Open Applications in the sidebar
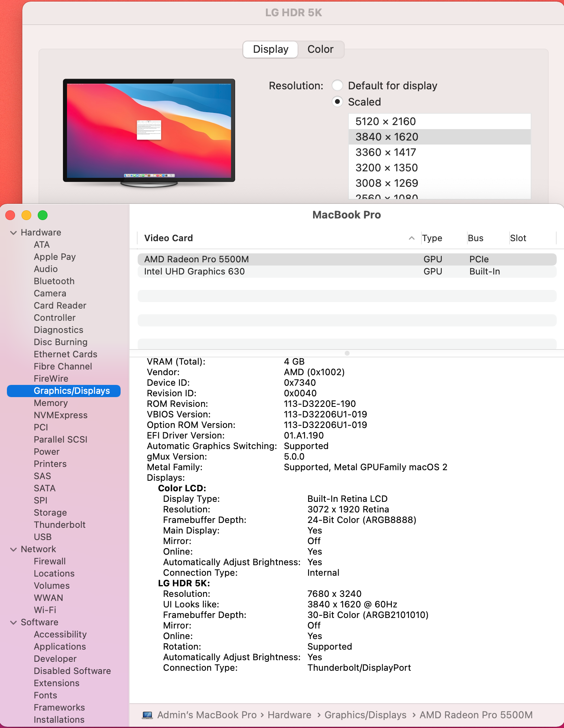The image size is (564, 728). (60, 647)
